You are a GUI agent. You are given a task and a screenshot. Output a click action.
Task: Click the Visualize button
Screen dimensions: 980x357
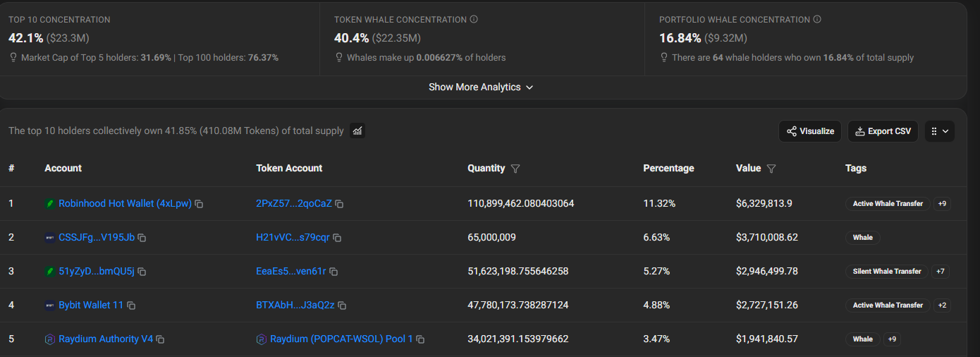pyautogui.click(x=810, y=131)
